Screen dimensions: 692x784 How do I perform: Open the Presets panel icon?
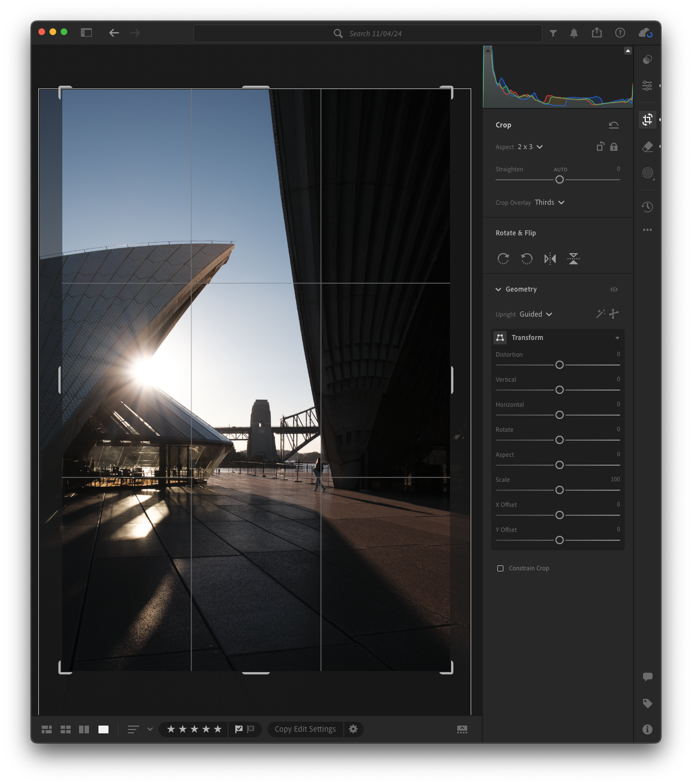[647, 60]
